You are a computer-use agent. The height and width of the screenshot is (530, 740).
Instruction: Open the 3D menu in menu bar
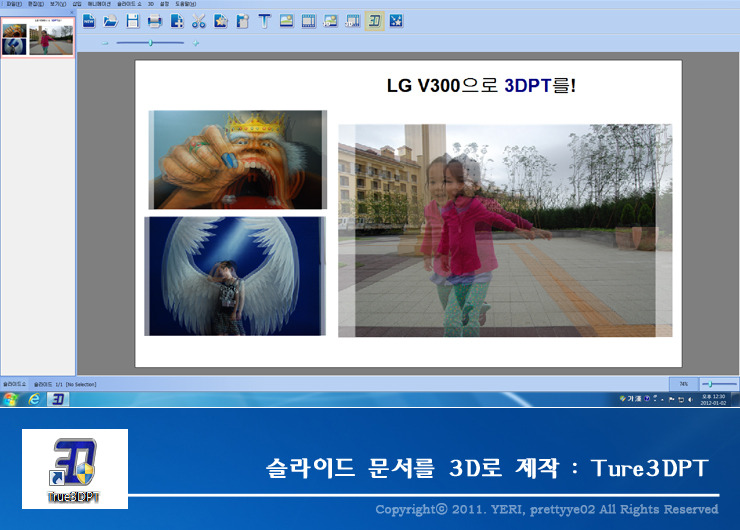pyautogui.click(x=151, y=4)
